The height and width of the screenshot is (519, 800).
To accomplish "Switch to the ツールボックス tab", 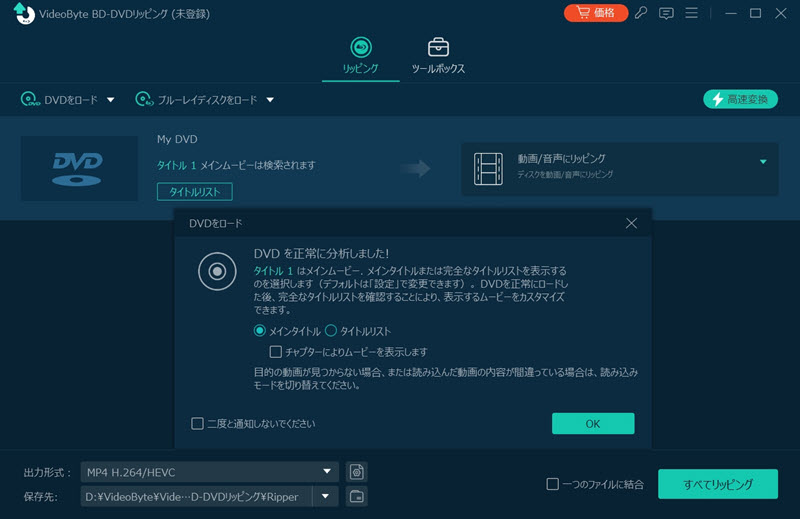I will pyautogui.click(x=438, y=56).
